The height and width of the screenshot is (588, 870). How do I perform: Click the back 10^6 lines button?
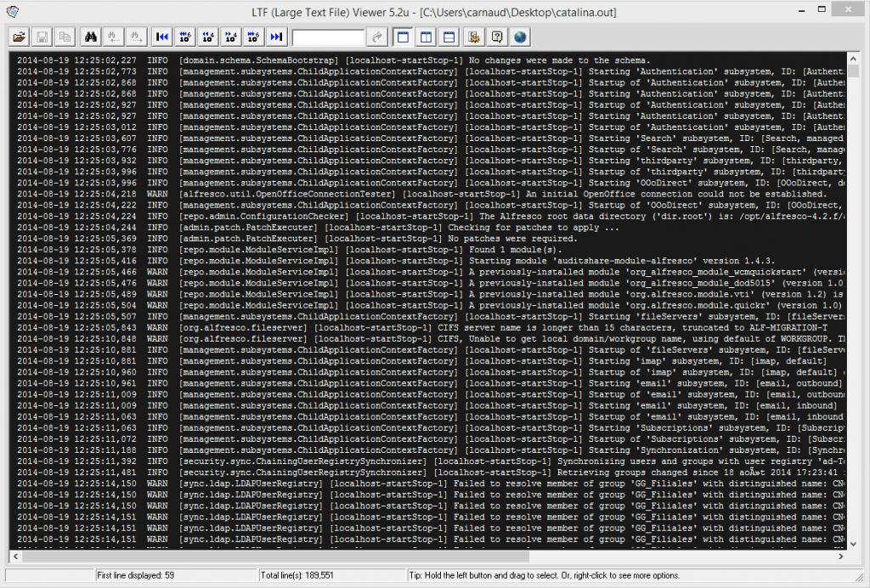[184, 37]
